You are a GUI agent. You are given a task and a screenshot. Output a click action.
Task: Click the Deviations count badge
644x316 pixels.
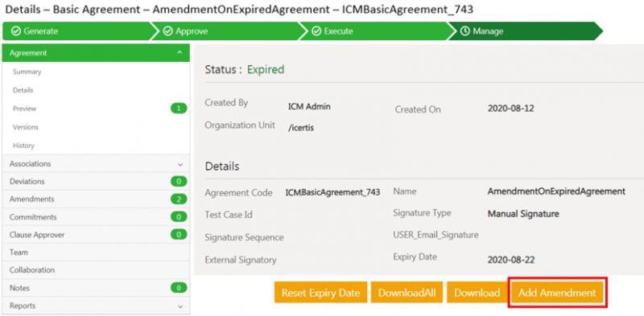pos(179,182)
